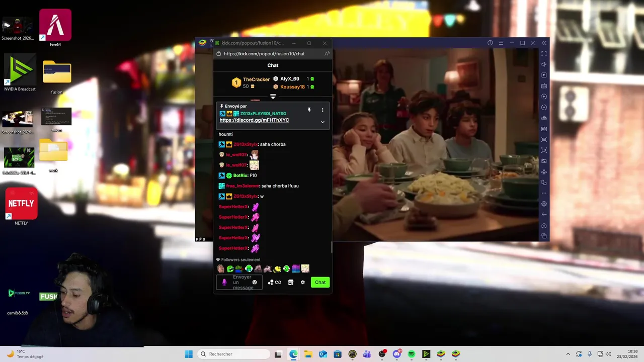Click emoji picker in chat input
The image size is (644, 362).
(255, 282)
